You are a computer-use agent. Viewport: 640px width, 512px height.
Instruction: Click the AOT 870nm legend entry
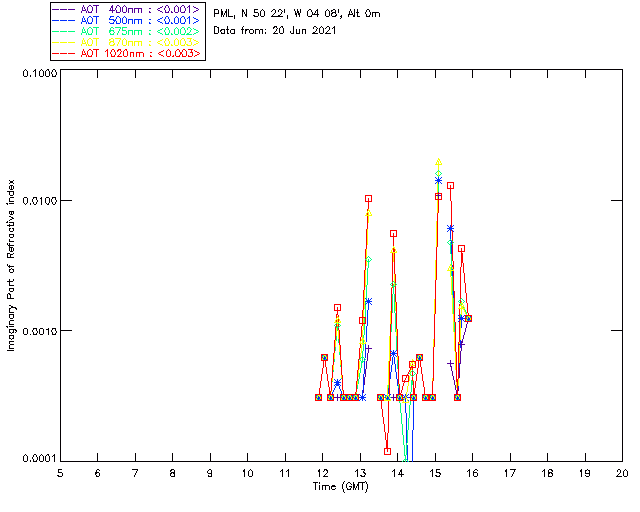[126, 42]
